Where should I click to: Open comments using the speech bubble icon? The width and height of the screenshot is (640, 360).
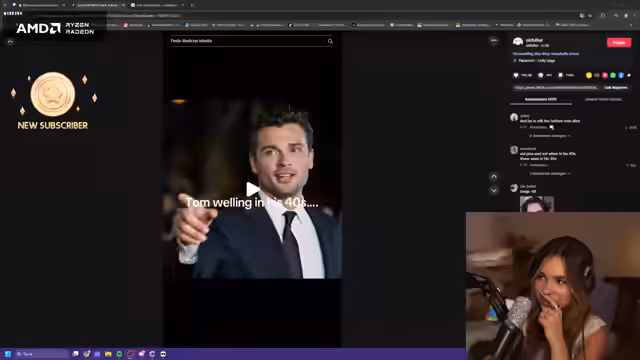pyautogui.click(x=540, y=75)
